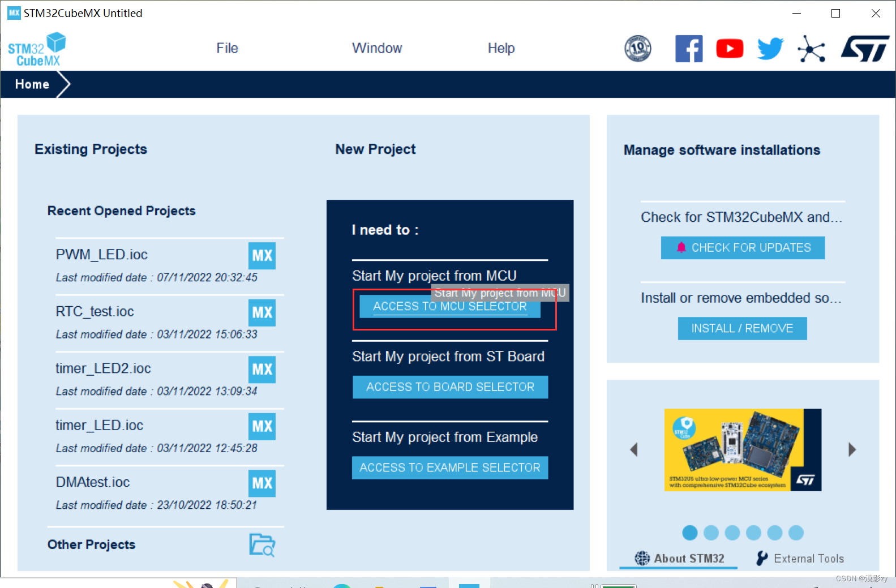Go to the Home breadcrumb

(32, 84)
